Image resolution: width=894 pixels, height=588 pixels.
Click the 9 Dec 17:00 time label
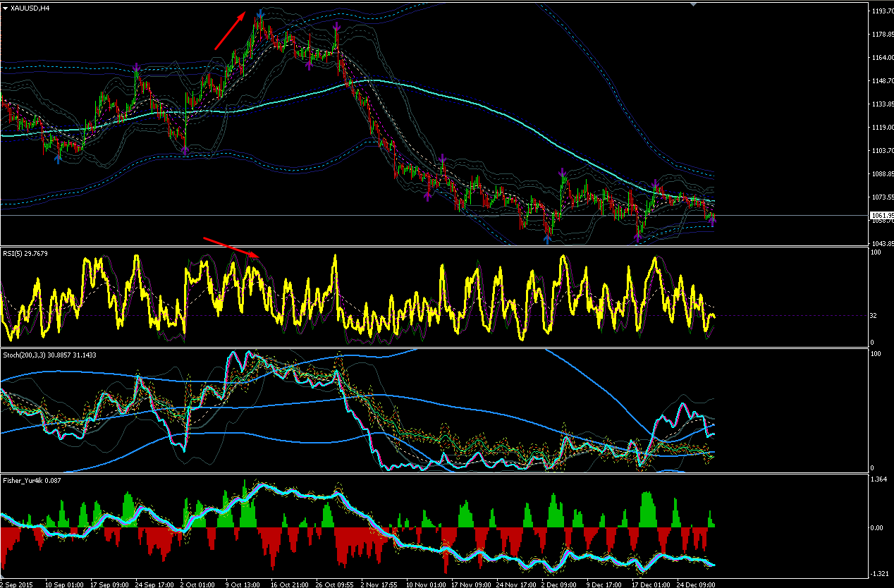tap(603, 584)
